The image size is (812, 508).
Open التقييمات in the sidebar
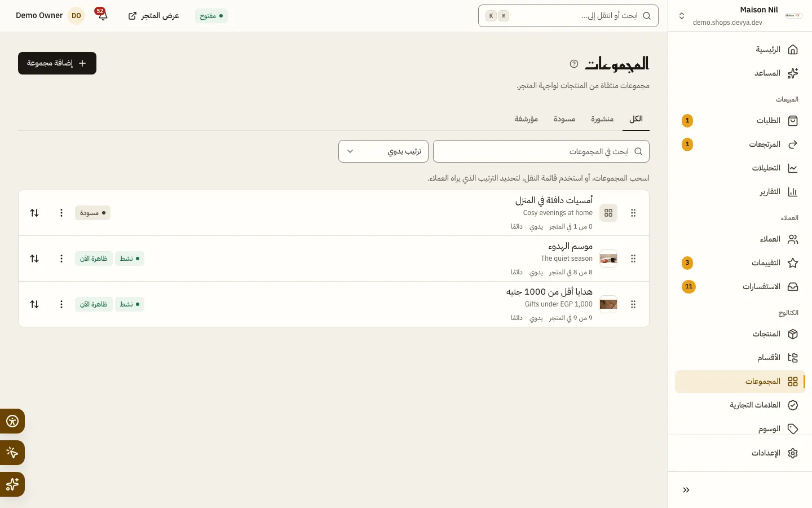[740, 263]
